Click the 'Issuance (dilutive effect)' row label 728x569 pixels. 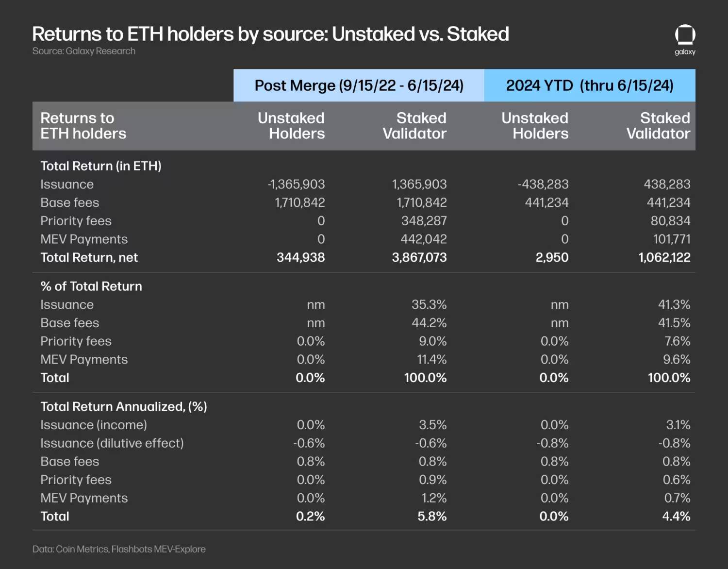tap(112, 443)
